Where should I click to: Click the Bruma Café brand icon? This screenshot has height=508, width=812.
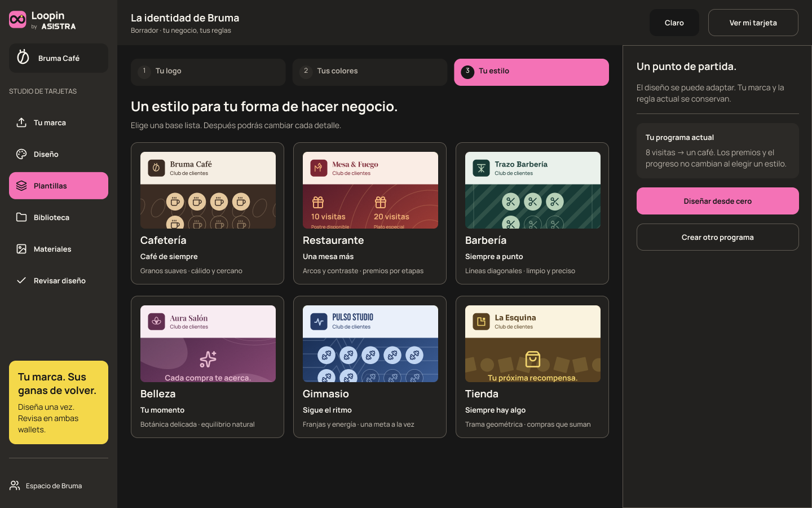[x=23, y=57]
